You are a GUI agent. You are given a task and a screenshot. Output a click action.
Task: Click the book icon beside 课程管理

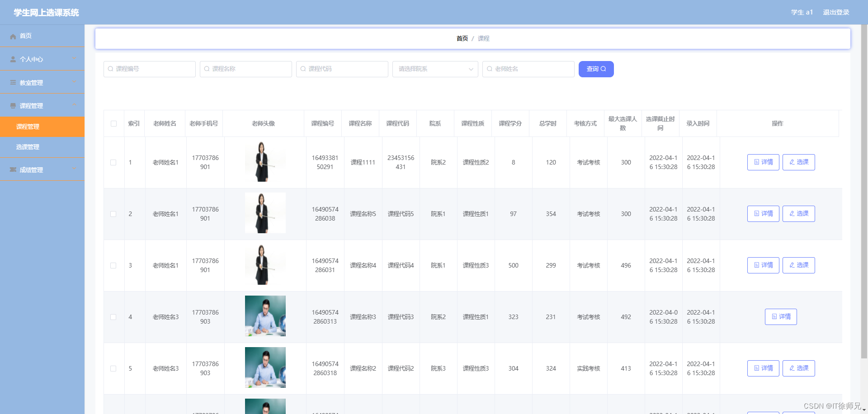click(x=12, y=105)
